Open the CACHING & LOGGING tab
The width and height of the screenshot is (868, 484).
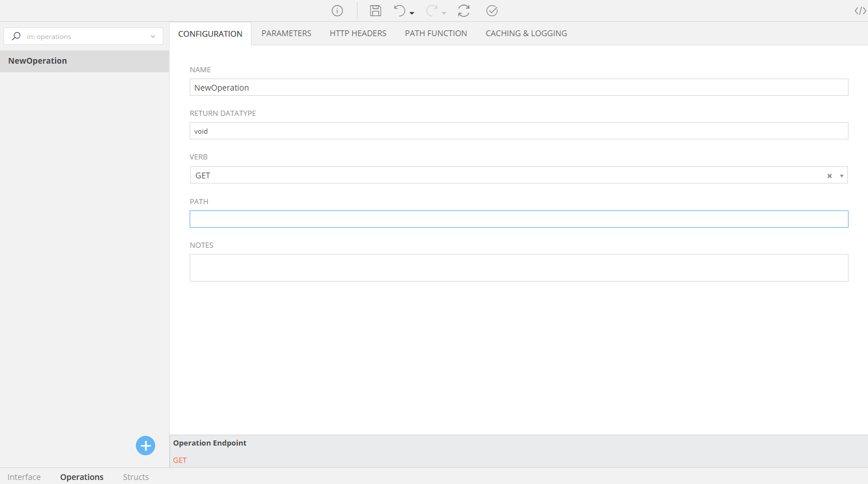[526, 33]
